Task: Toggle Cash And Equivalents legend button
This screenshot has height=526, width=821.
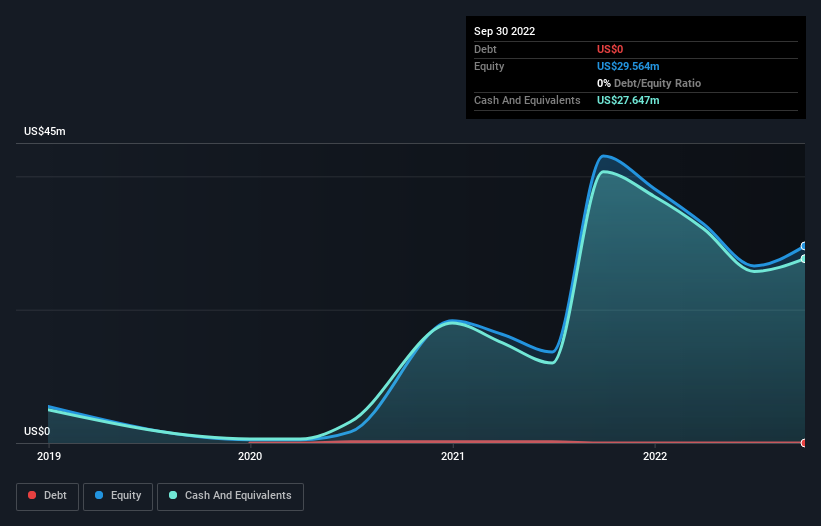Action: pos(230,496)
